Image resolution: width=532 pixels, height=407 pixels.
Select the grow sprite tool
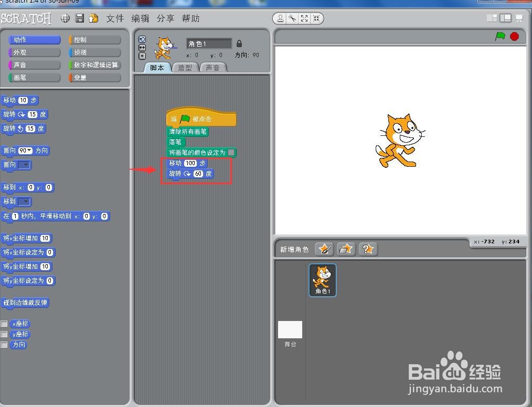[x=304, y=18]
